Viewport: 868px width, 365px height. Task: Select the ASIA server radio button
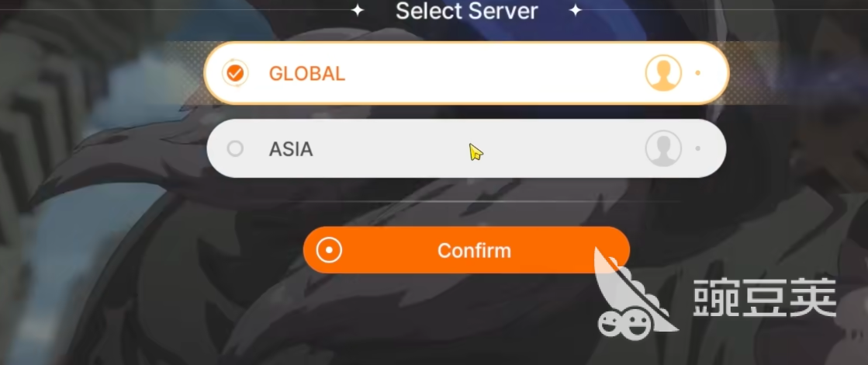235,148
